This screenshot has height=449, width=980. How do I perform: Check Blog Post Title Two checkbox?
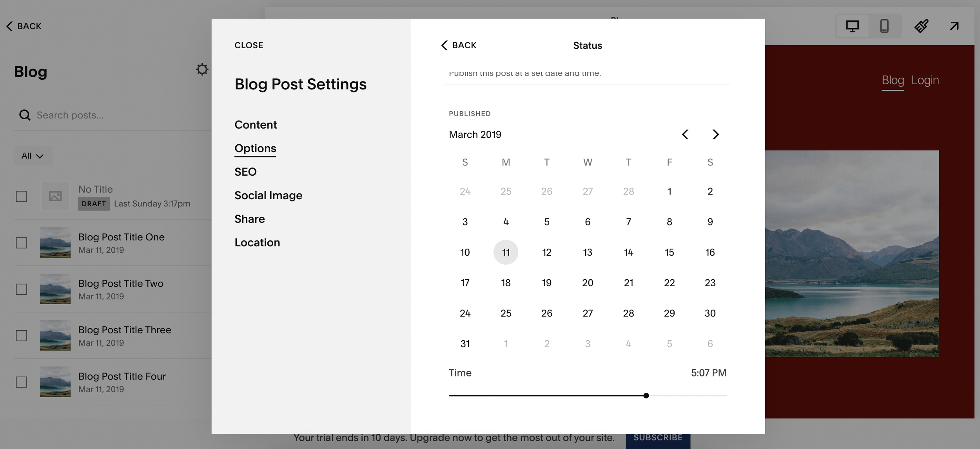click(x=22, y=289)
